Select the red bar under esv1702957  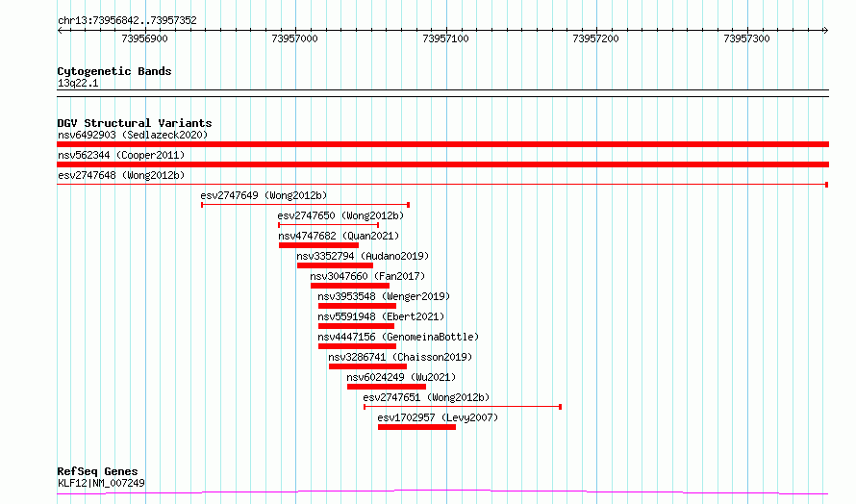tap(417, 427)
